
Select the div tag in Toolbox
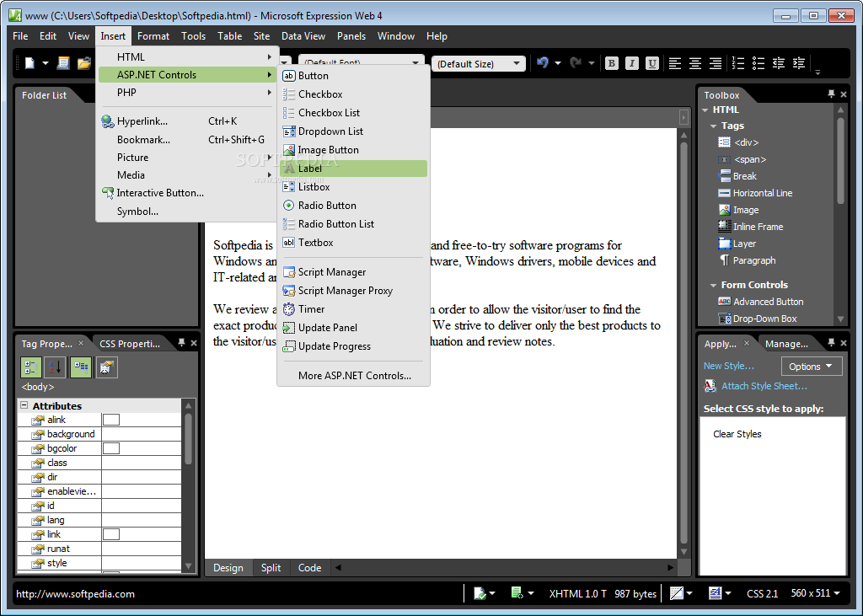[738, 142]
